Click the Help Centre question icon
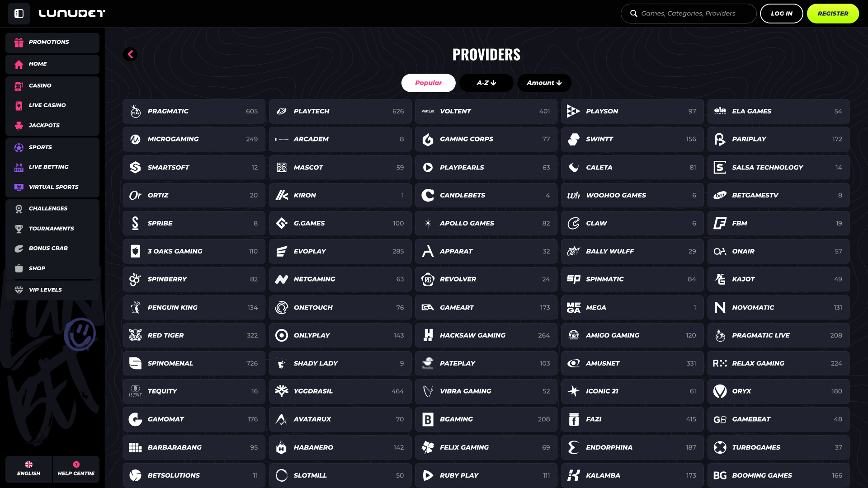This screenshot has height=488, width=868. pyautogui.click(x=76, y=465)
